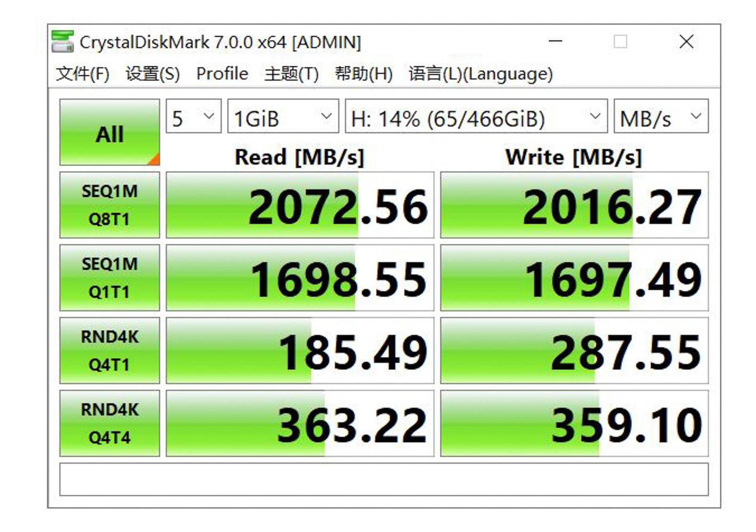Click the CrystalDiskMark title bar icon
The width and height of the screenshot is (756, 532).
click(x=64, y=41)
